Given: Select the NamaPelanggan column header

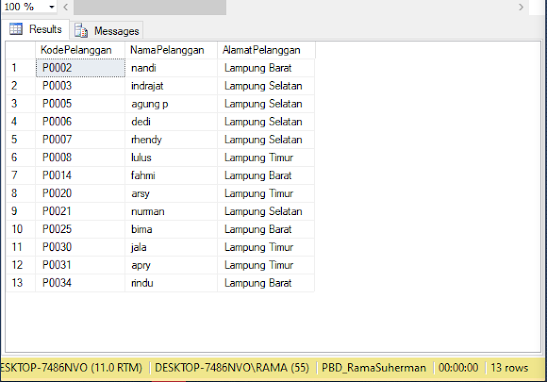Looking at the screenshot, I should [x=171, y=50].
